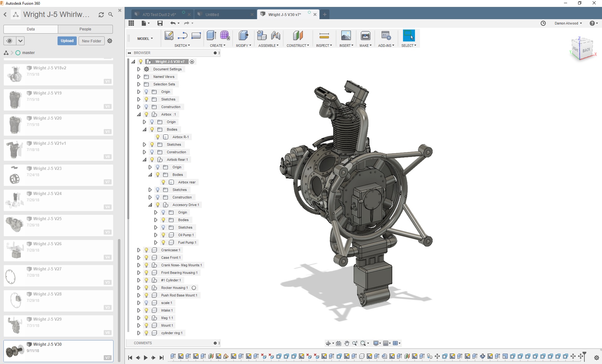This screenshot has width=602, height=364.
Task: Open the MODIFY menu
Action: click(243, 46)
